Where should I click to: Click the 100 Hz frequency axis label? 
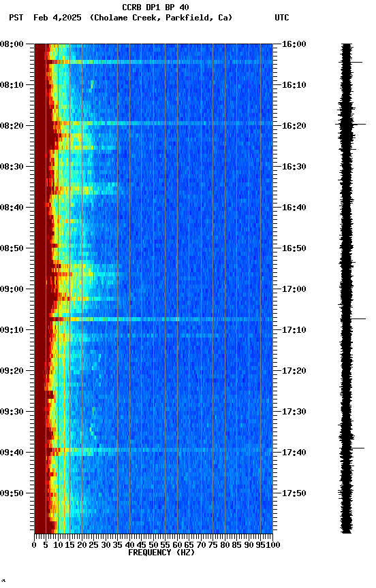273,545
